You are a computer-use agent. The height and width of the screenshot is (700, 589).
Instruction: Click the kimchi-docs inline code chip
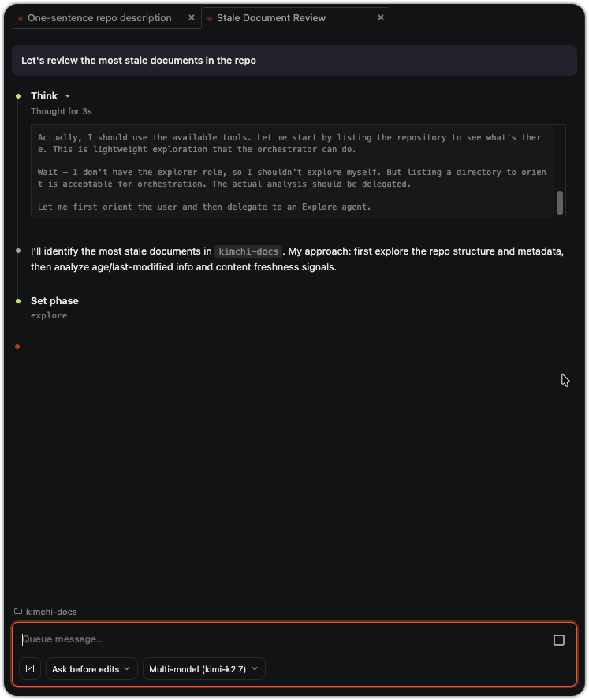pyautogui.click(x=248, y=251)
